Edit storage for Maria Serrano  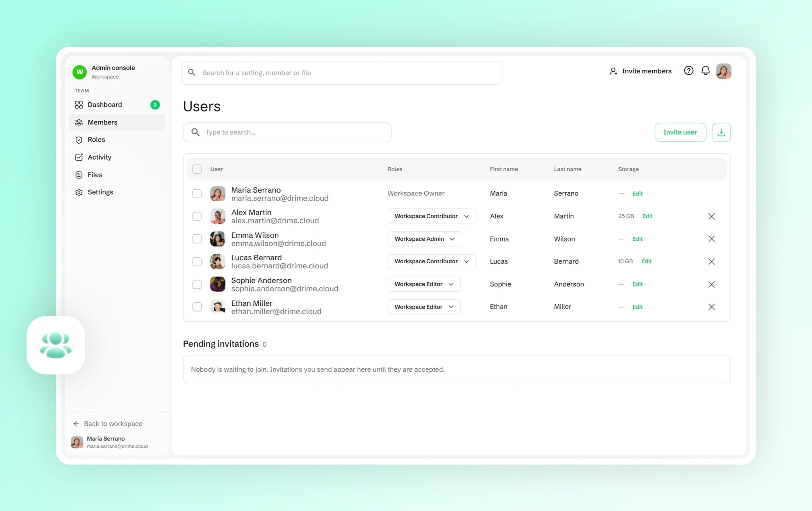[637, 193]
